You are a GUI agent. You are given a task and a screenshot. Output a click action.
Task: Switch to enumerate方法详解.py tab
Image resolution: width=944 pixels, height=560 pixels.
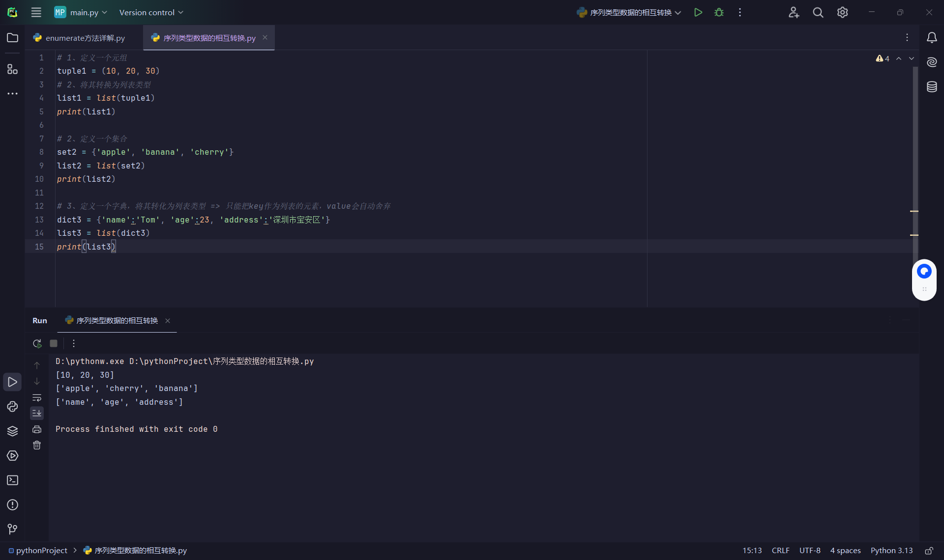[x=79, y=38]
